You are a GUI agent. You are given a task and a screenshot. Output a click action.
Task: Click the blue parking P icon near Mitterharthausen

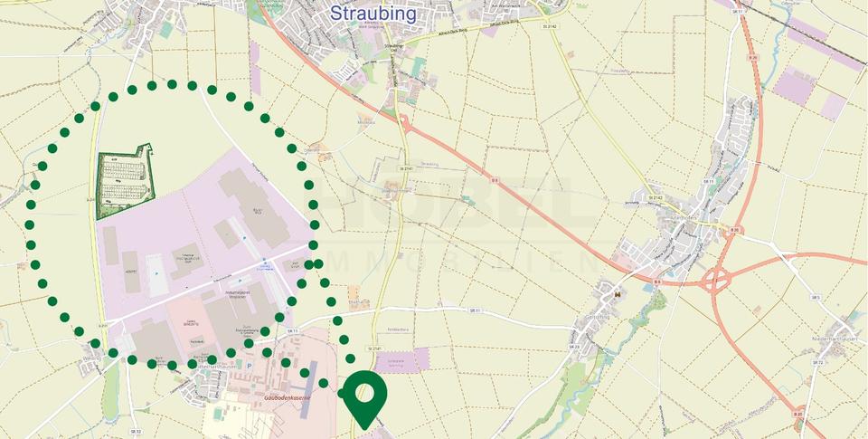click(x=249, y=366)
